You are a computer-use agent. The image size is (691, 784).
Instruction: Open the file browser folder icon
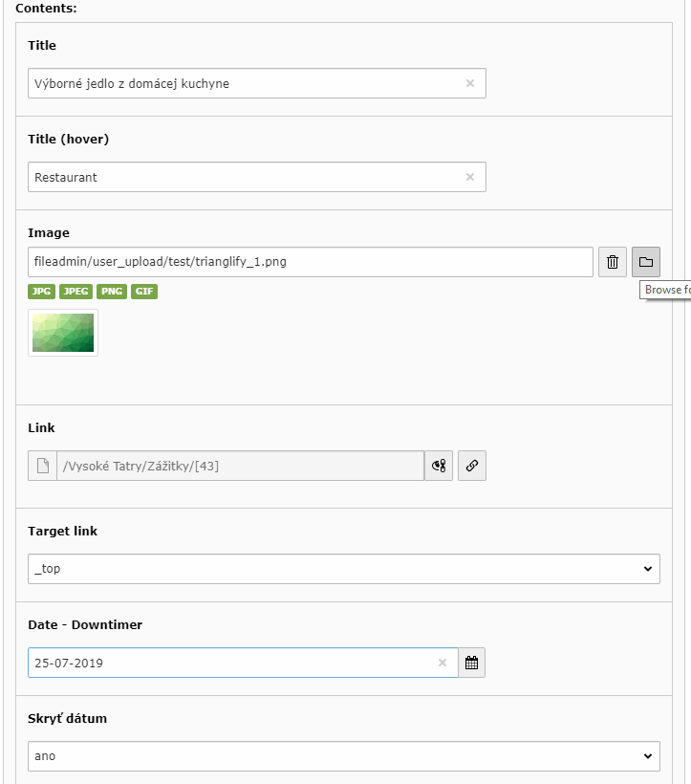(646, 262)
